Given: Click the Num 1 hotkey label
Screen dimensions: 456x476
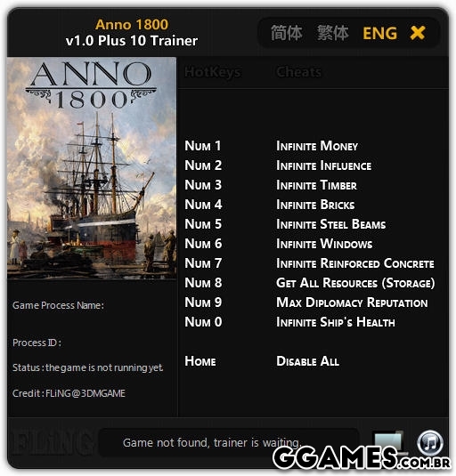Looking at the screenshot, I should [203, 146].
